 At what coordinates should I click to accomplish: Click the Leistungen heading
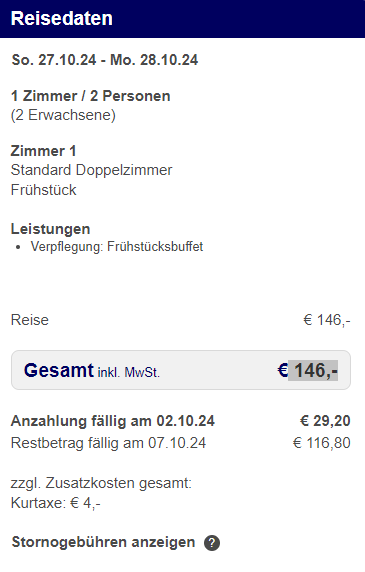[x=50, y=229]
